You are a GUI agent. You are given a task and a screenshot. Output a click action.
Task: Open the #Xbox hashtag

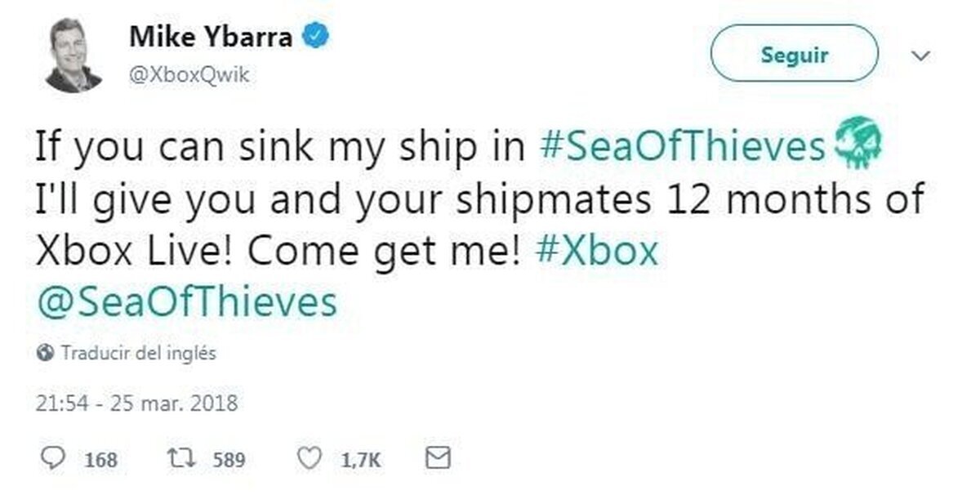pos(598,252)
